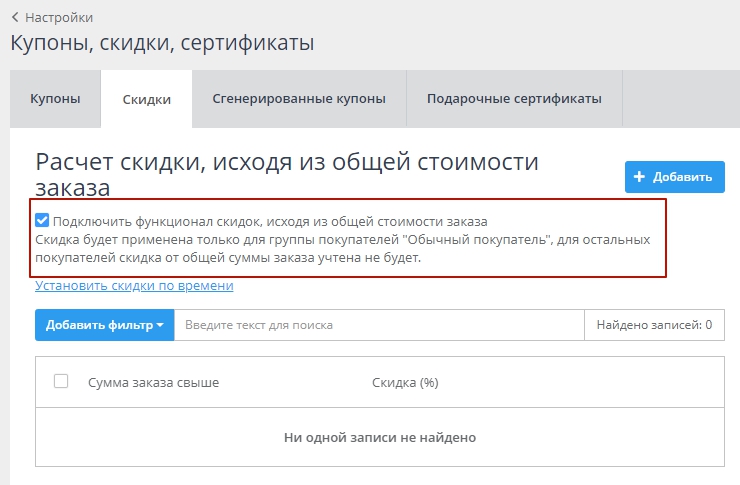Focus the search text input field
The image size is (740, 485).
pos(378,325)
